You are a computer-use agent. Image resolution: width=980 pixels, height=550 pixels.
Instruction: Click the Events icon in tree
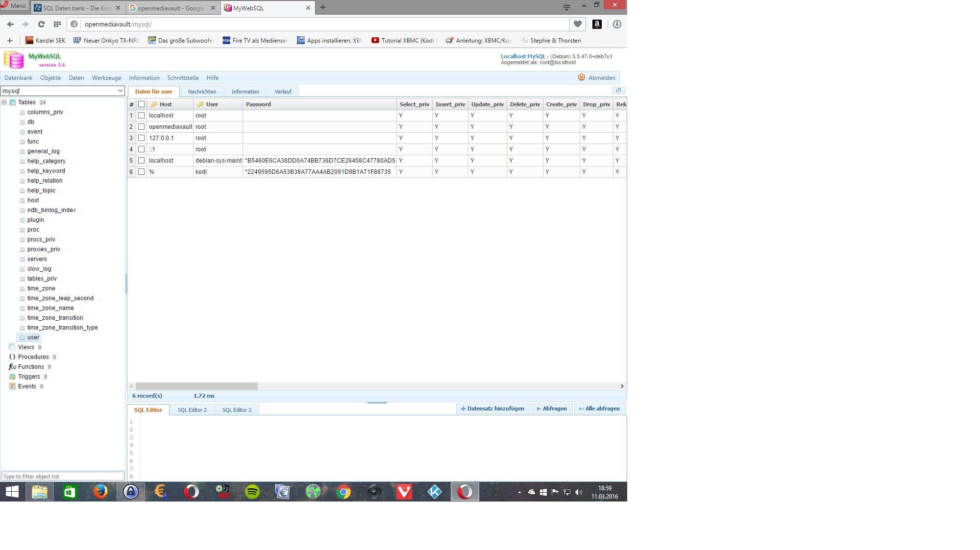pyautogui.click(x=12, y=386)
